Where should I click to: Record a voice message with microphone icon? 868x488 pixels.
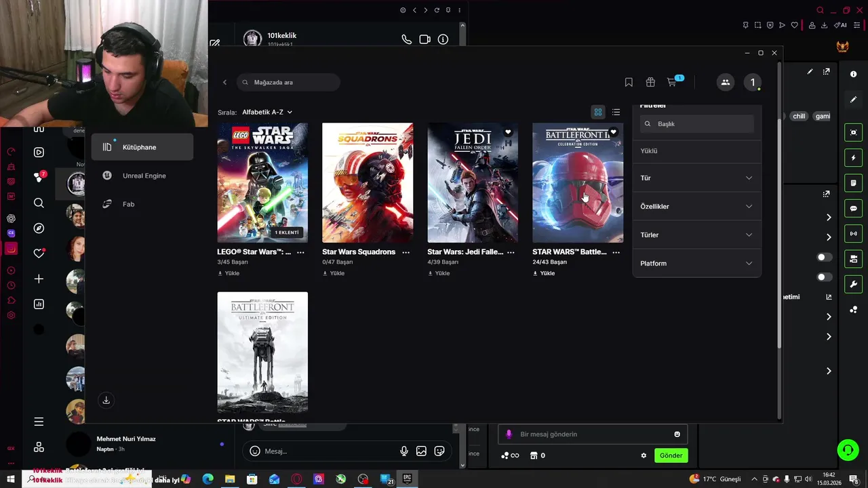404,451
